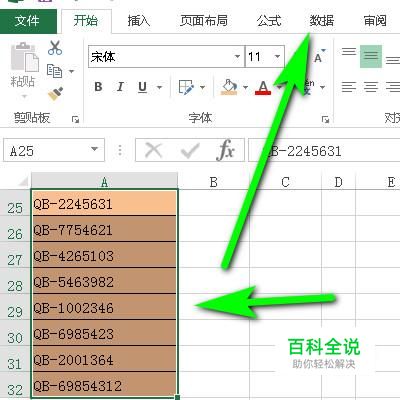Select cell containing QB-7754621

click(104, 229)
